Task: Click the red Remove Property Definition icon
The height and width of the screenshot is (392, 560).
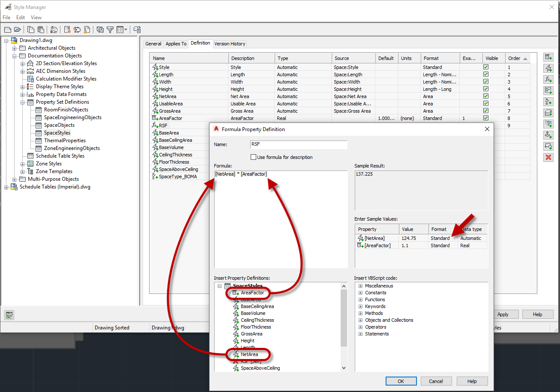Action: tap(549, 157)
